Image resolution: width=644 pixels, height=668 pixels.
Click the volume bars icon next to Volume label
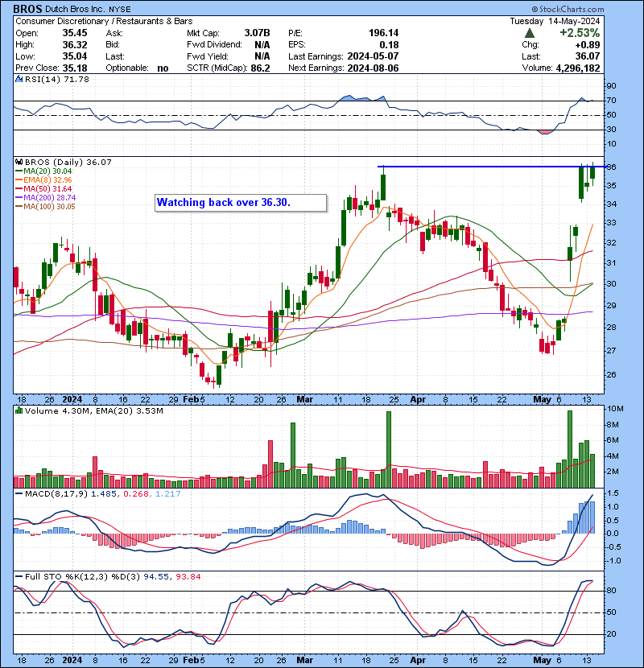(x=19, y=410)
